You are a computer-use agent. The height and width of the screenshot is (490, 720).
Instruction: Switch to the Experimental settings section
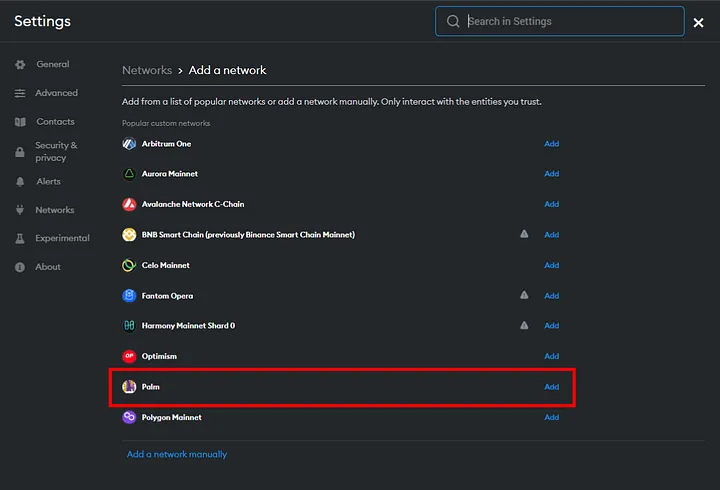(62, 238)
